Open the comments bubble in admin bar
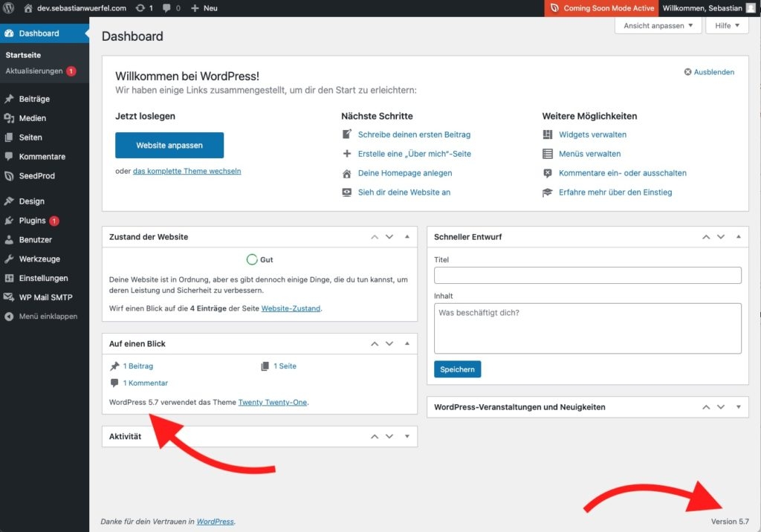Screen dimensions: 761x532 [166, 8]
